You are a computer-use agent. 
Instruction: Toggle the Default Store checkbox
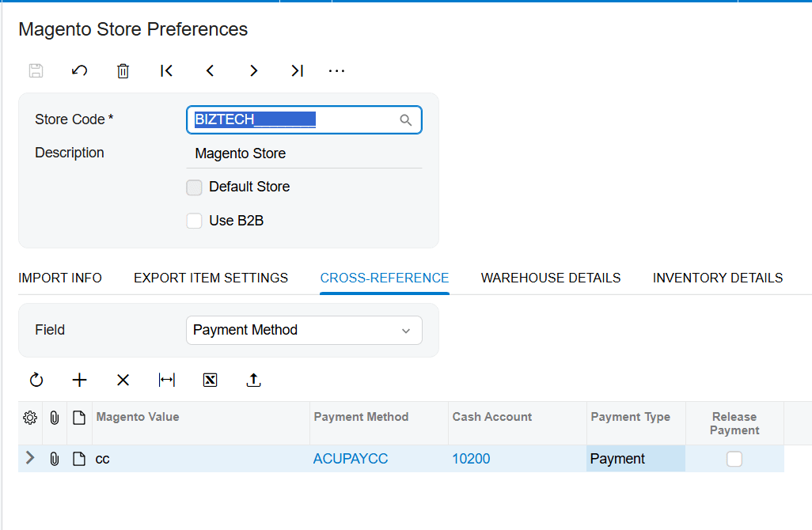point(194,187)
